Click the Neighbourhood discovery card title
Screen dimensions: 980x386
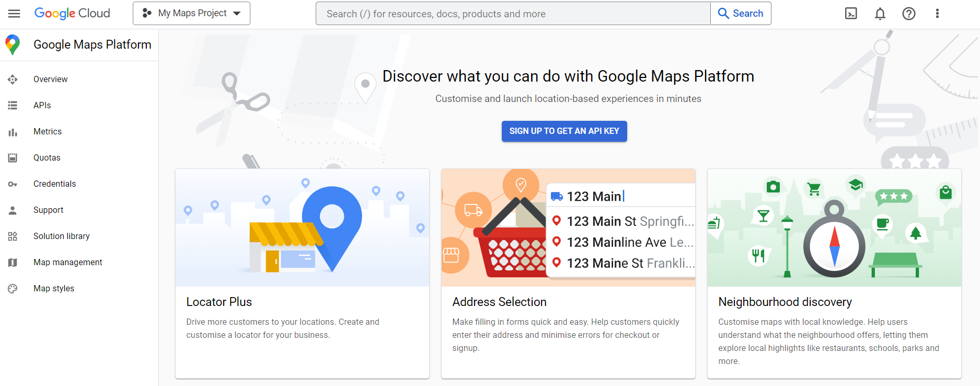(x=785, y=302)
